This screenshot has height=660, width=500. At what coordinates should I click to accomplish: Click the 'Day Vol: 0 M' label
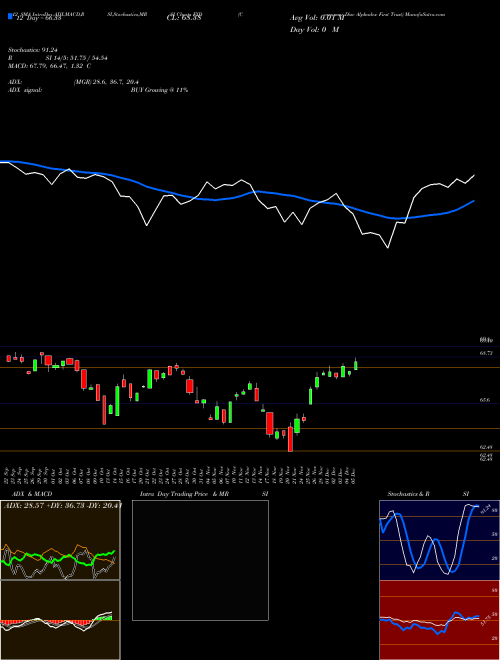tap(314, 30)
